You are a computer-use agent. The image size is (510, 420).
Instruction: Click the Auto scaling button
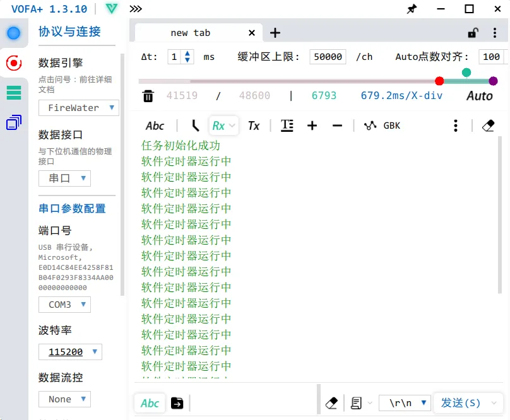[x=480, y=95]
